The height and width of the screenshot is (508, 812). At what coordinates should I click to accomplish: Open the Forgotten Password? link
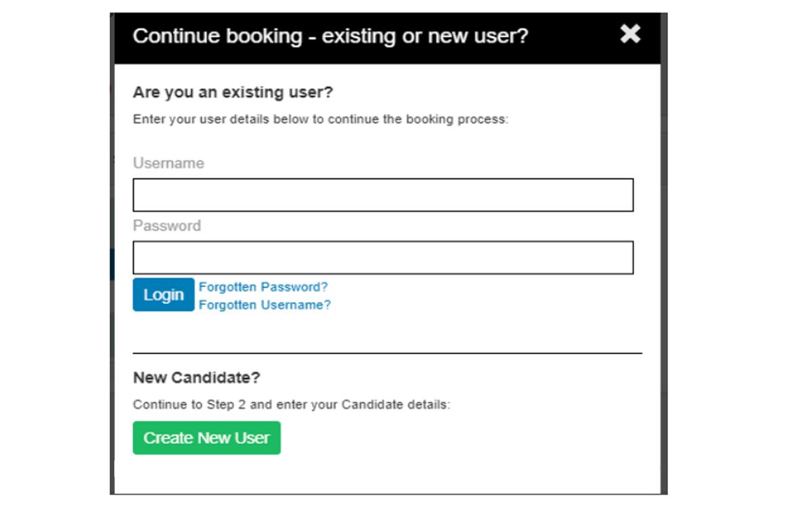[x=263, y=287]
